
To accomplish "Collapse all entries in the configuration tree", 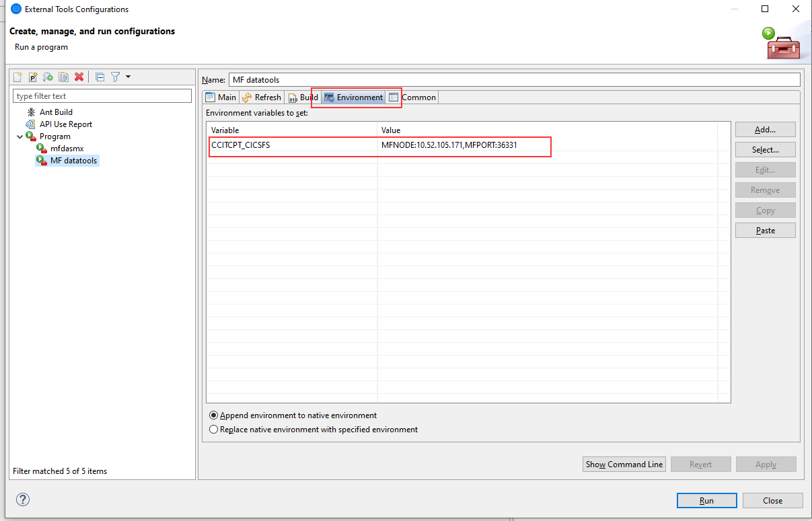I will pos(99,77).
